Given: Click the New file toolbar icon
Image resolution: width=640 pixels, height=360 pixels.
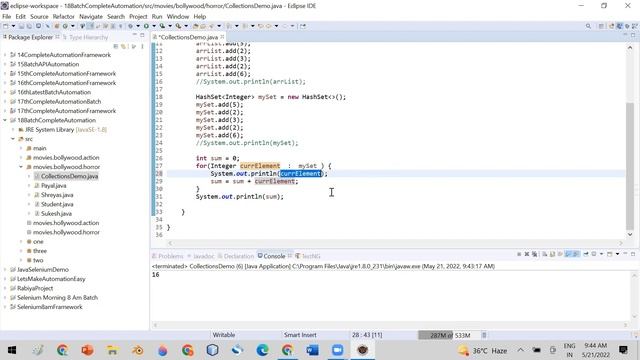Looking at the screenshot, I should click(x=6, y=26).
